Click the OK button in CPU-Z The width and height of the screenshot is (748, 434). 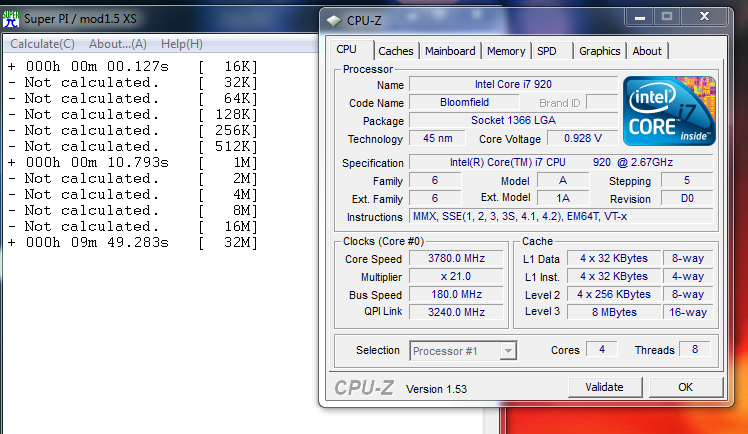686,387
